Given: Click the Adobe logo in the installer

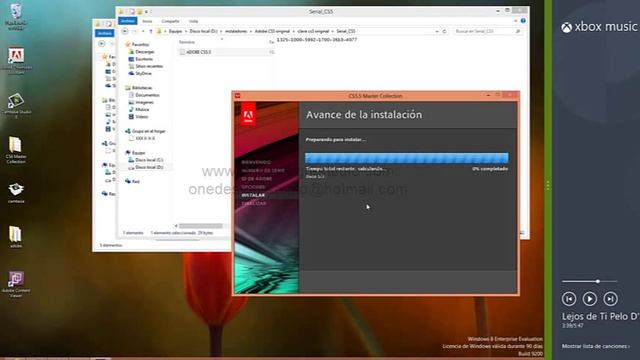Looking at the screenshot, I should (x=248, y=113).
